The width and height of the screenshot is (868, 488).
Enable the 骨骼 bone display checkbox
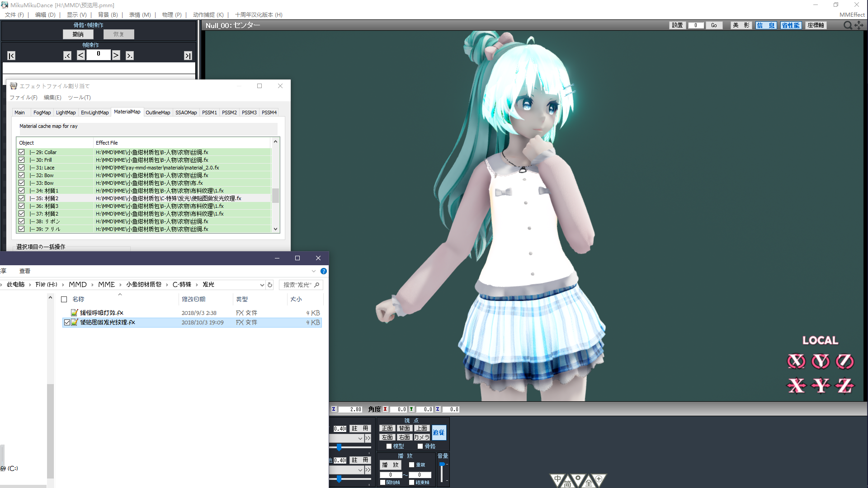click(420, 446)
